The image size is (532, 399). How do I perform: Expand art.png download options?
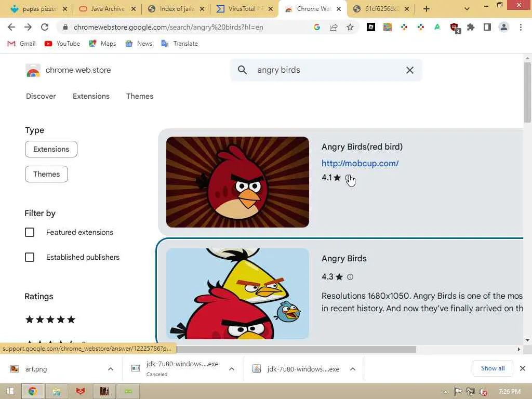click(111, 369)
